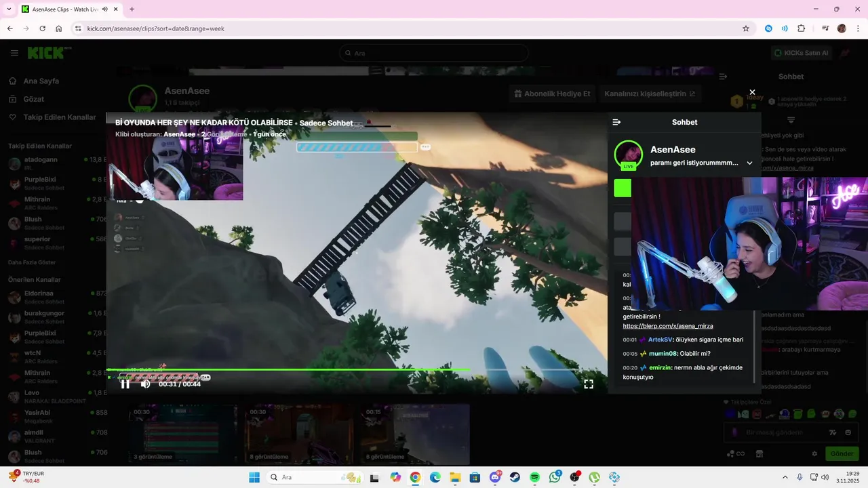
Task: Open Chrome three-dot menu
Action: pos(859,28)
